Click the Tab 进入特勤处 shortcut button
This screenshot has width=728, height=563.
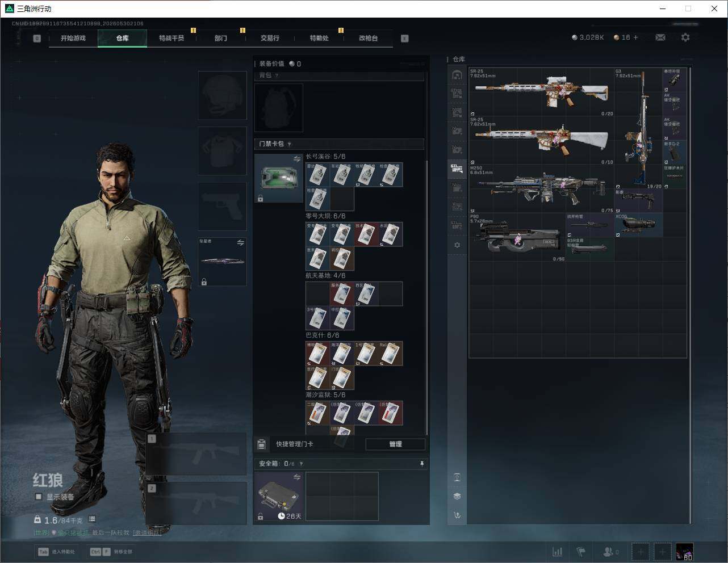point(56,552)
